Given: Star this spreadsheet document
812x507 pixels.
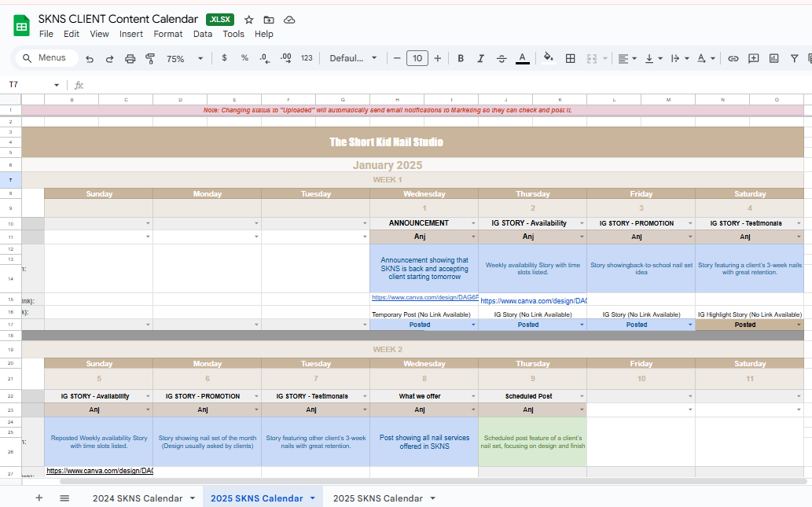Looking at the screenshot, I should (x=249, y=20).
